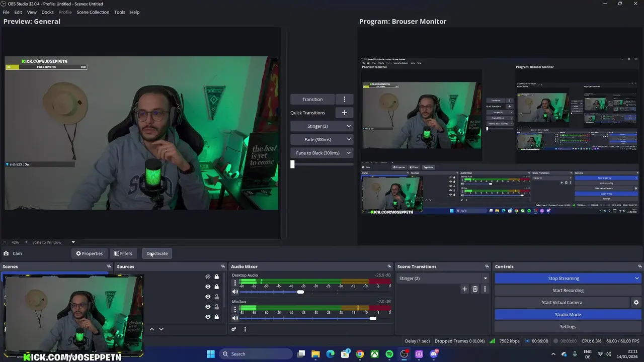Float the Scene Transitions dock panel
The height and width of the screenshot is (362, 644).
[487, 266]
